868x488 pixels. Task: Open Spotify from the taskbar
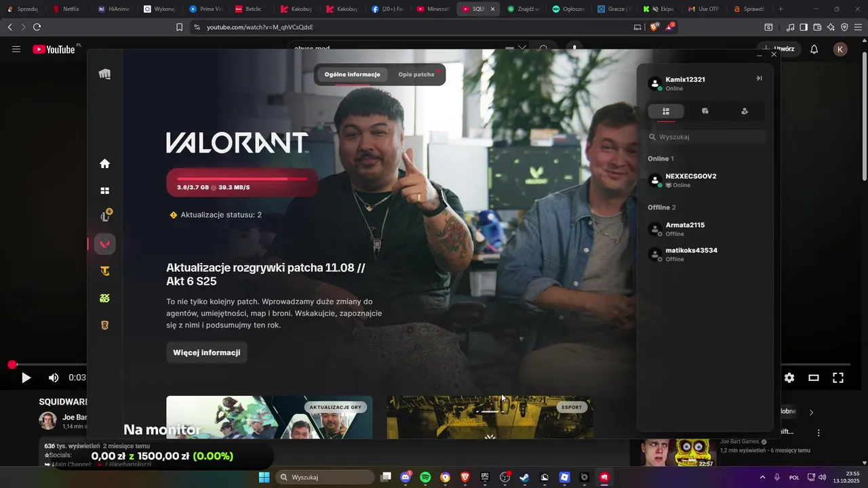pyautogui.click(x=425, y=477)
